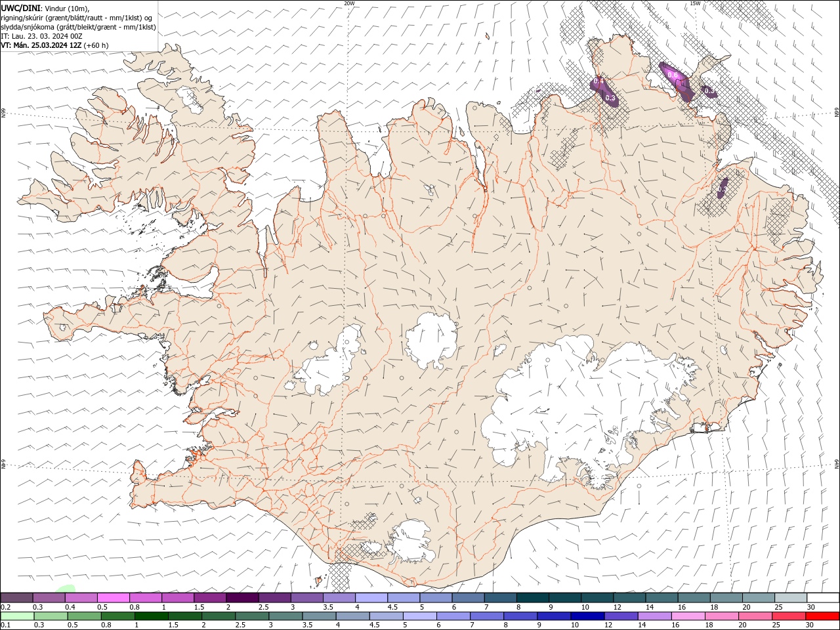Viewport: 840px width, 630px height.
Task: Click the 'Vindur (10m)' heading text
Action: (66, 7)
